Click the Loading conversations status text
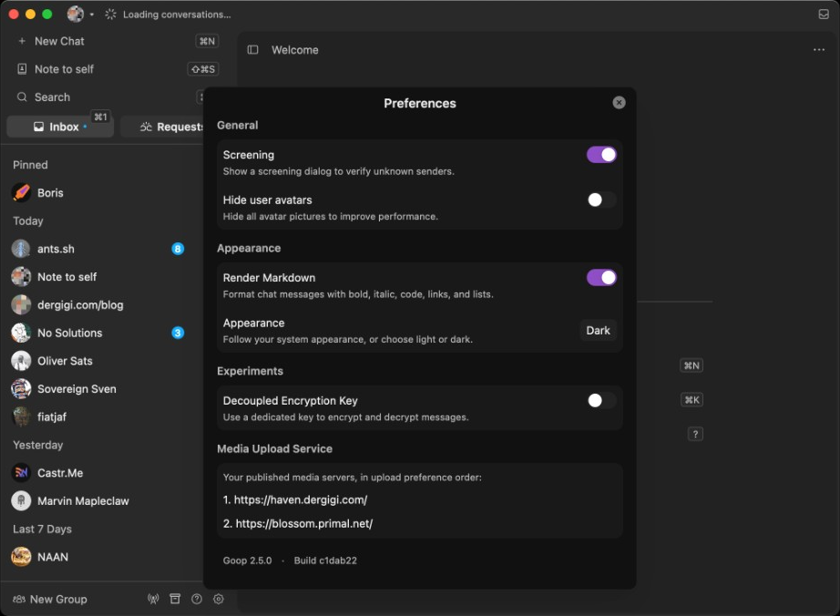This screenshot has width=840, height=616. coord(177,15)
